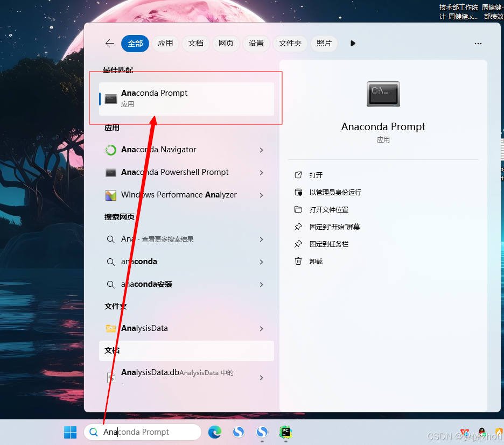This screenshot has width=504, height=445.
Task: Launch Microsoft Edge from taskbar
Action: pyautogui.click(x=215, y=432)
